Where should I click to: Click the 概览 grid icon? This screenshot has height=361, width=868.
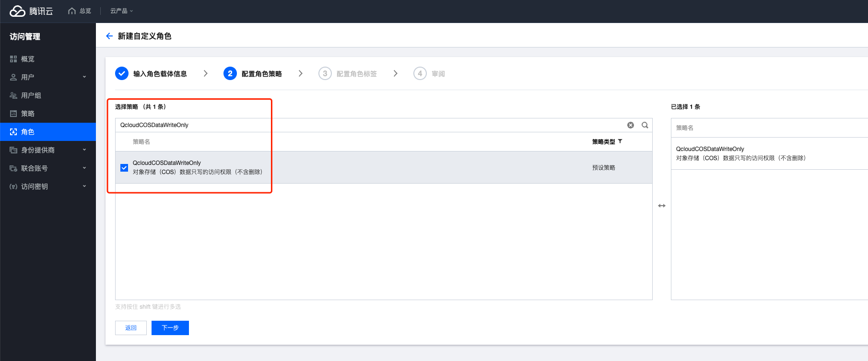pyautogui.click(x=13, y=59)
